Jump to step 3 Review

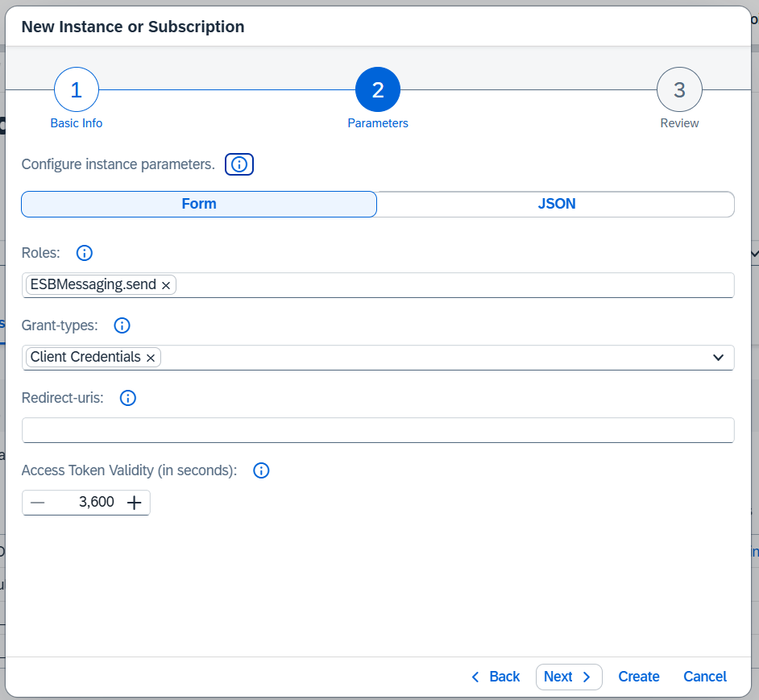(x=679, y=90)
